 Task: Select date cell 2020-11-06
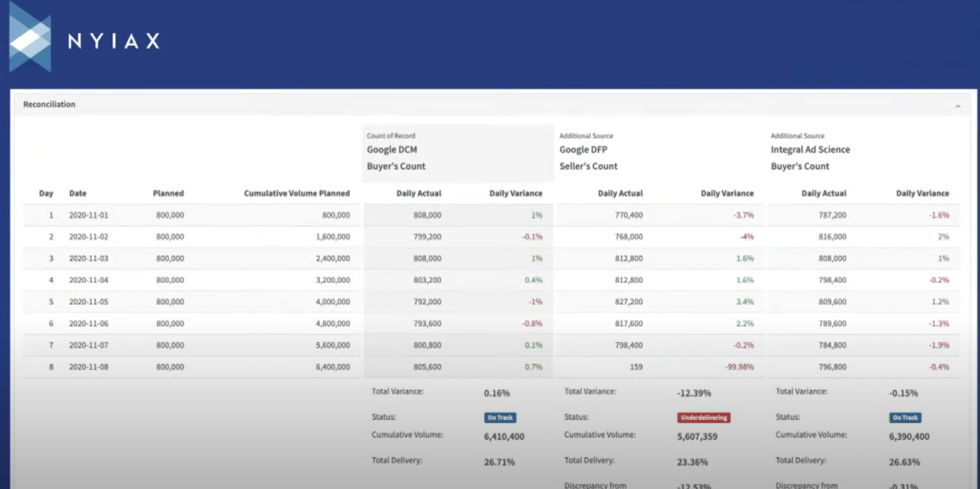(x=88, y=323)
